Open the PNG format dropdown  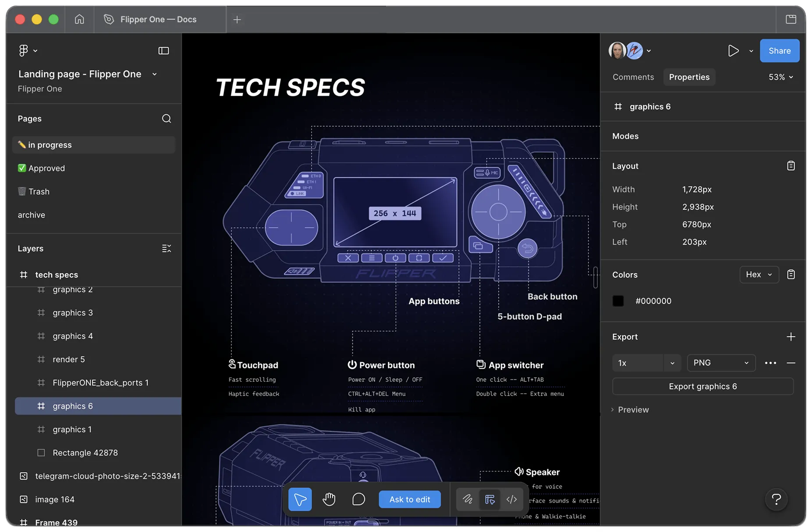(721, 363)
